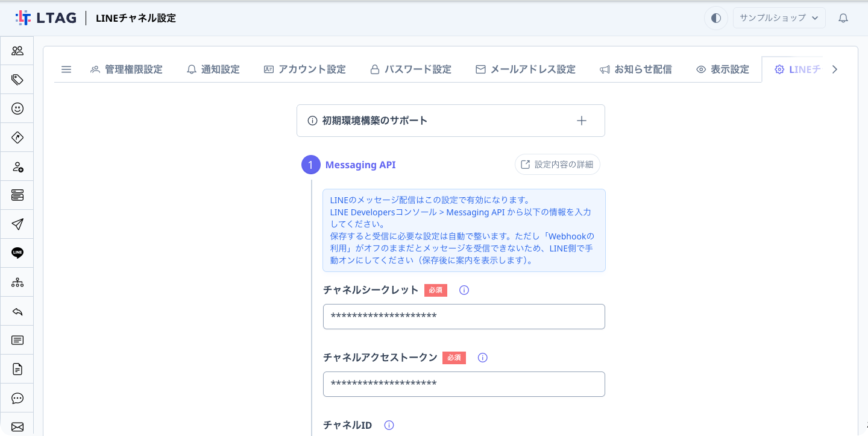The width and height of the screenshot is (868, 436).
Task: Open the paper plane send icon
Action: pos(17,224)
